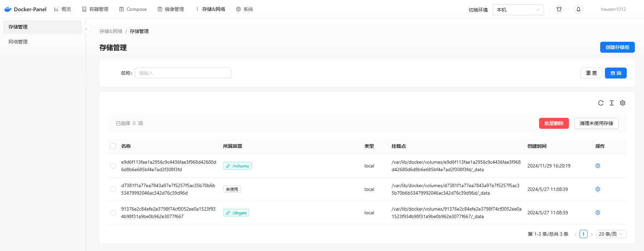Check the e9d6f113 volume row checkbox
The image size is (644, 251).
(x=113, y=166)
